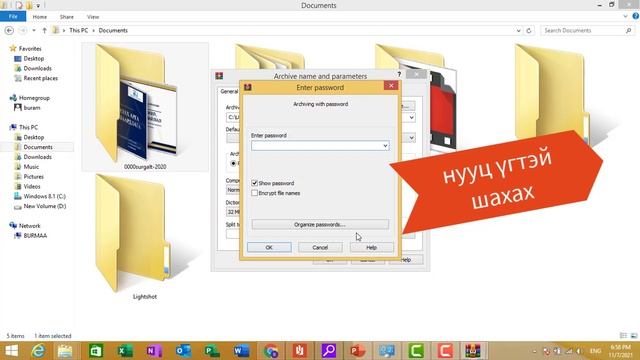Open the red Camtasia recorder icon on taskbar

click(445, 351)
